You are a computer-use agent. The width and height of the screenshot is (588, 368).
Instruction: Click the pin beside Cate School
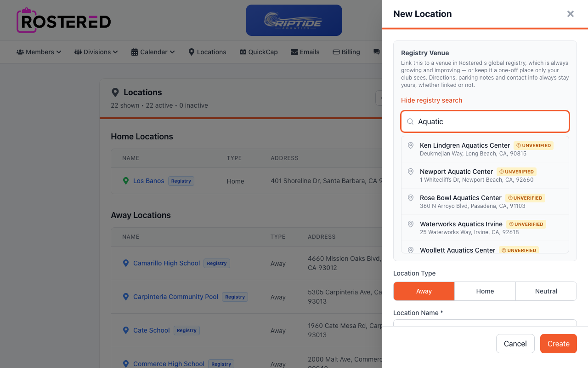point(126,330)
